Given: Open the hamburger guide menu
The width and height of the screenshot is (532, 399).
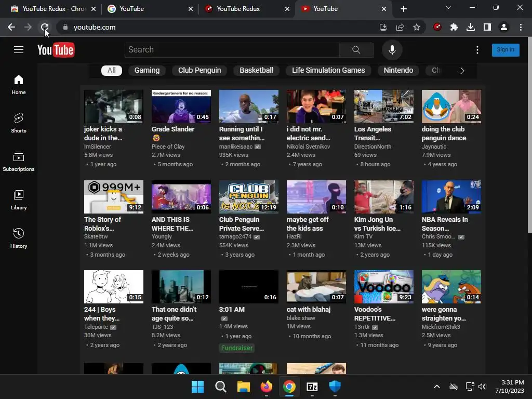Looking at the screenshot, I should pos(19,50).
